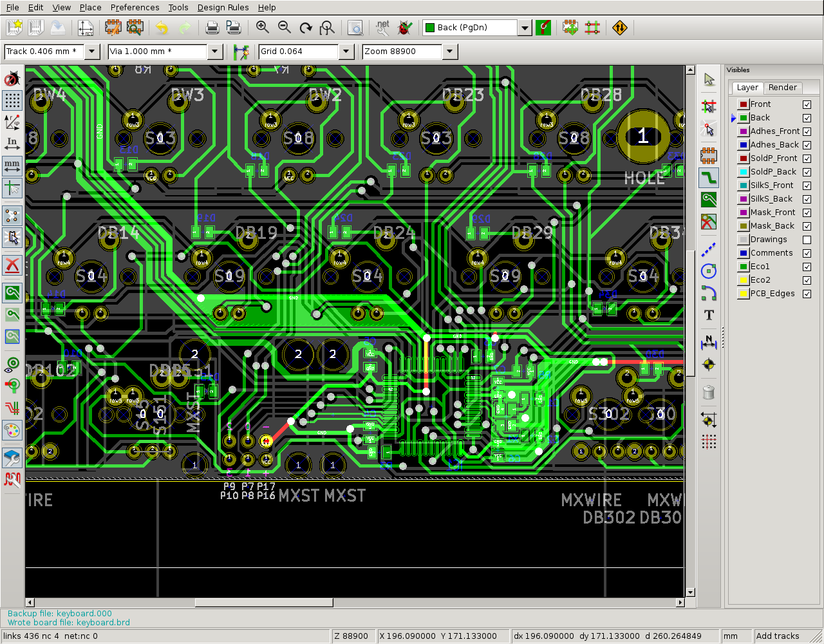Select the Add dimension tool

point(709,341)
